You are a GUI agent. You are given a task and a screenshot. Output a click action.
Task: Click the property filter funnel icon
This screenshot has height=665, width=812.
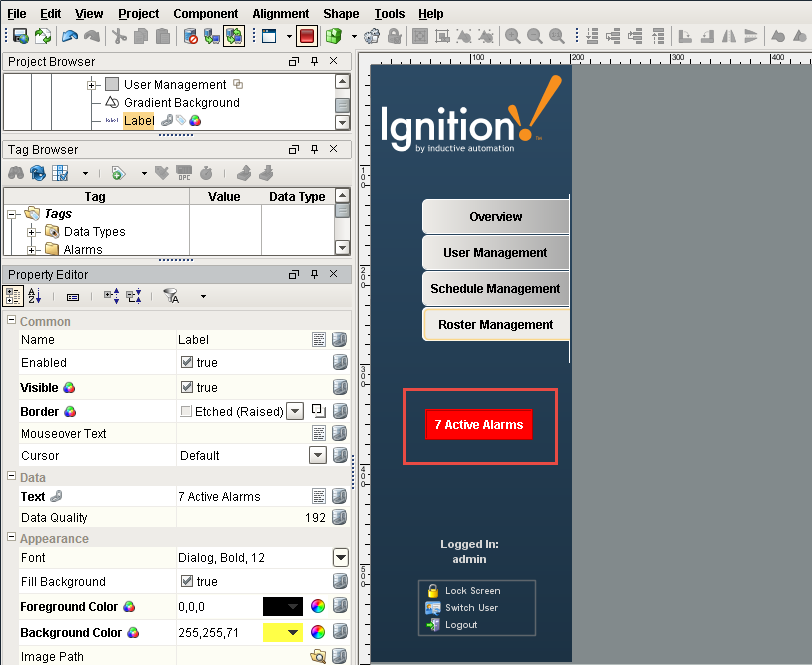(171, 296)
